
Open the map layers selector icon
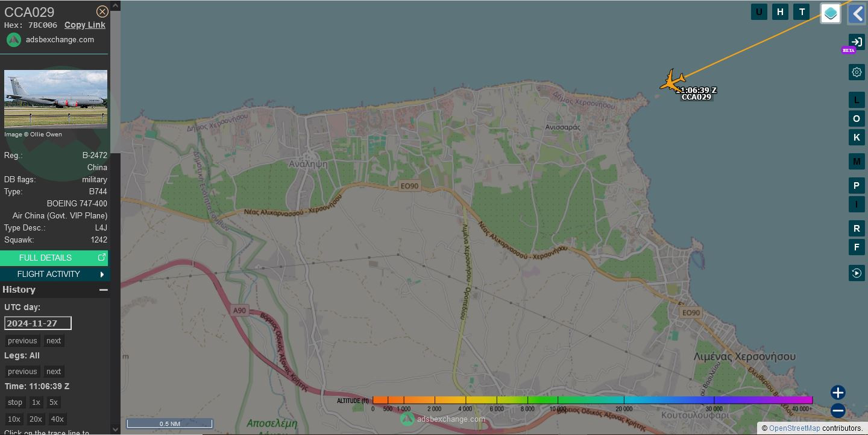tap(830, 13)
